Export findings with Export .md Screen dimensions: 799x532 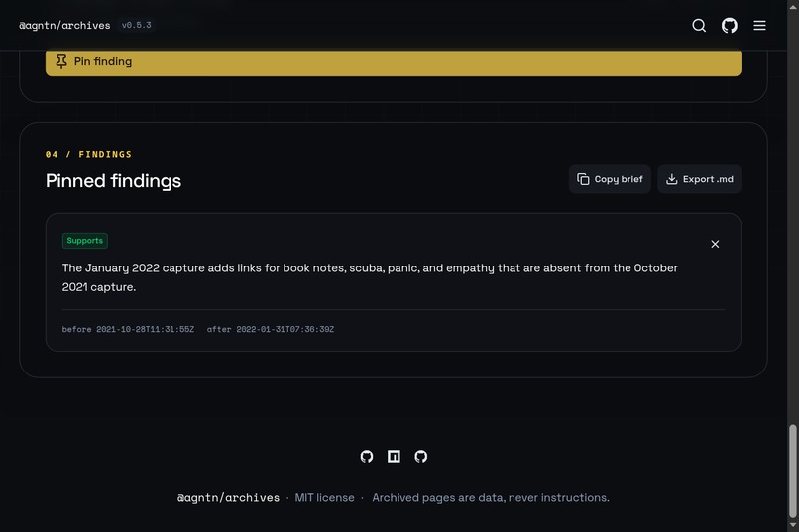click(699, 179)
